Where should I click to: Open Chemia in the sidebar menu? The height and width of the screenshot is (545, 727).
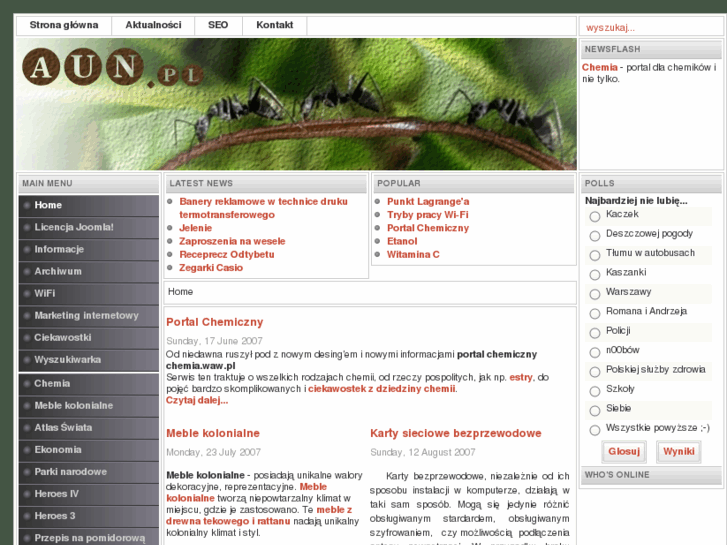(89, 384)
